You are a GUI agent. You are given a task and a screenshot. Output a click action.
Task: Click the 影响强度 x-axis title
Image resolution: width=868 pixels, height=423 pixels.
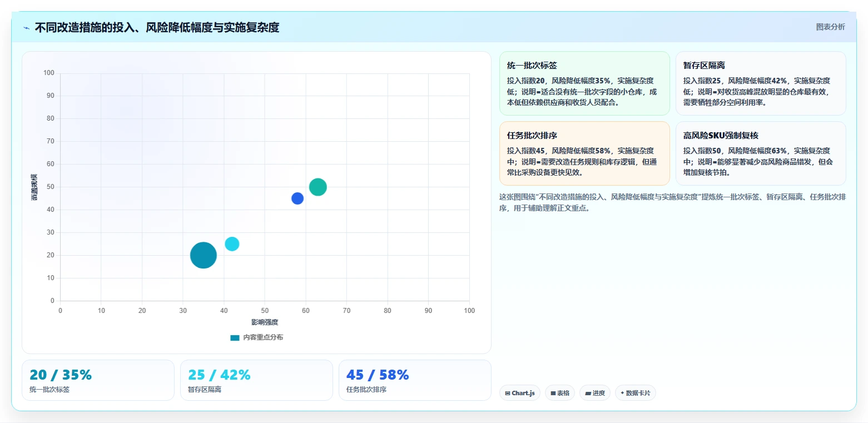click(265, 322)
